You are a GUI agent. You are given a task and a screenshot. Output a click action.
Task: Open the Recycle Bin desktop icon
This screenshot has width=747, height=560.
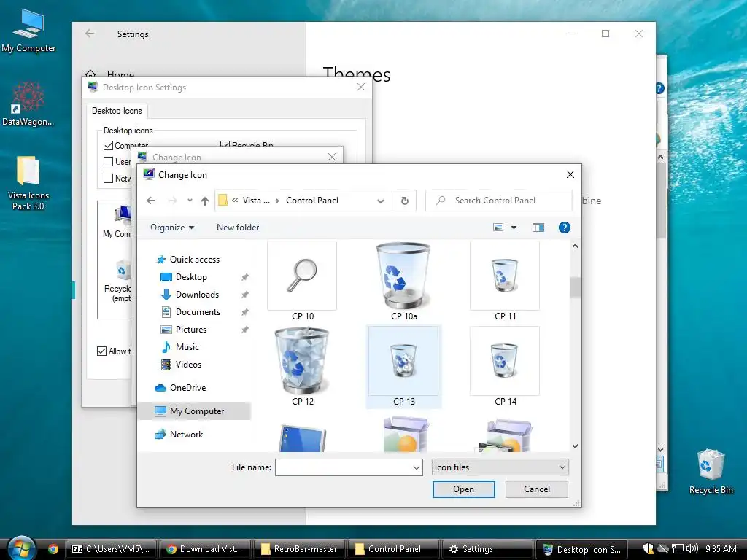click(x=711, y=472)
